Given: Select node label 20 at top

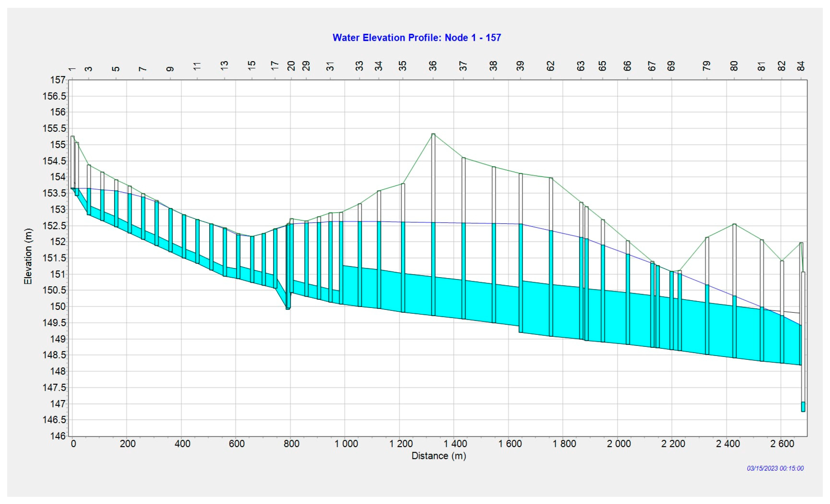Looking at the screenshot, I should coord(291,66).
